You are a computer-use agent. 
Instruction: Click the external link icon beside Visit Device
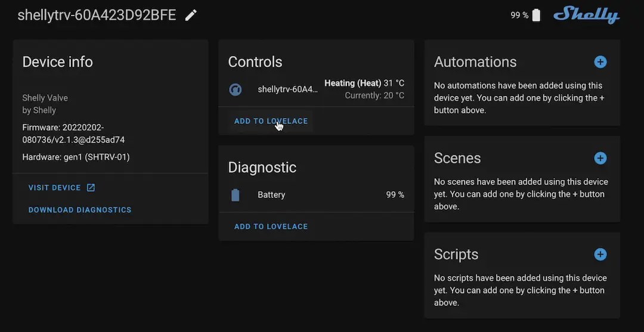[x=91, y=188]
